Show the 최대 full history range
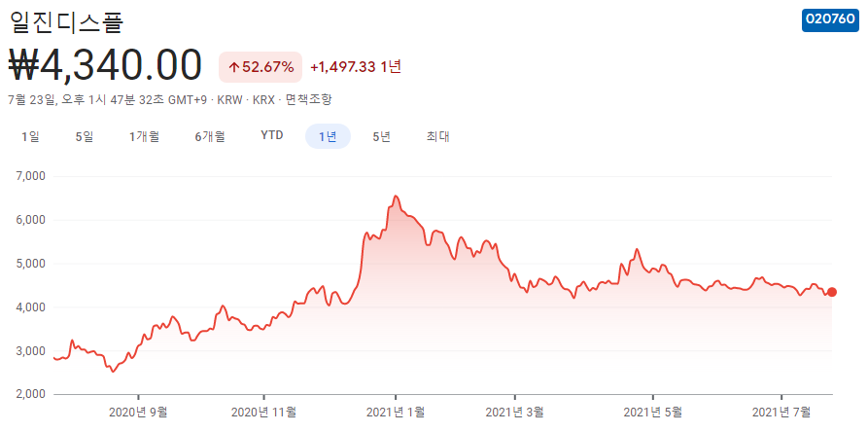Screen dimensions: 868x432 pyautogui.click(x=437, y=136)
